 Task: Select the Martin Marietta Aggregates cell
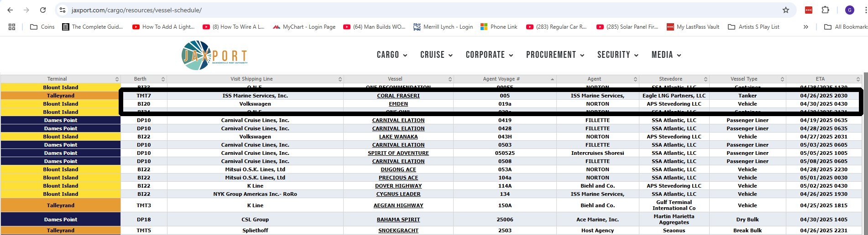tap(674, 220)
